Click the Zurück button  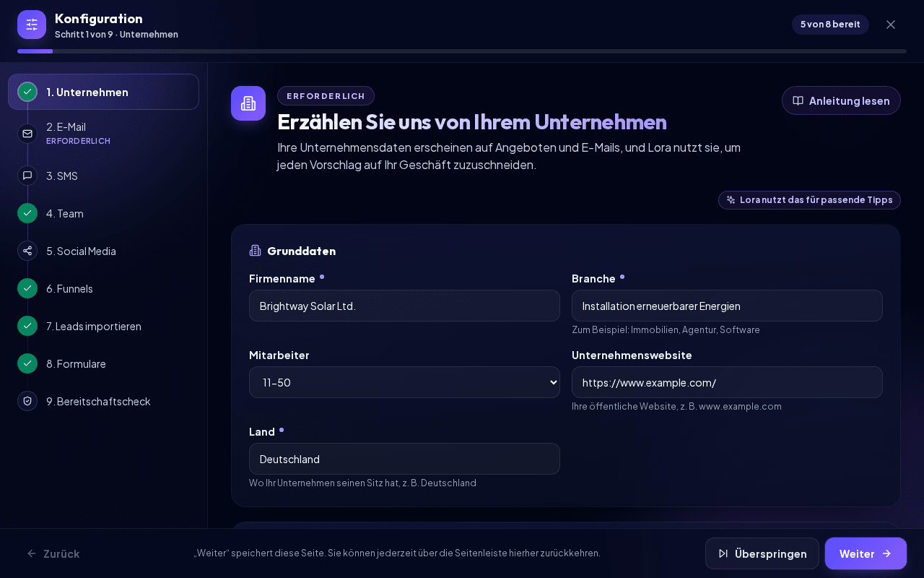53,553
